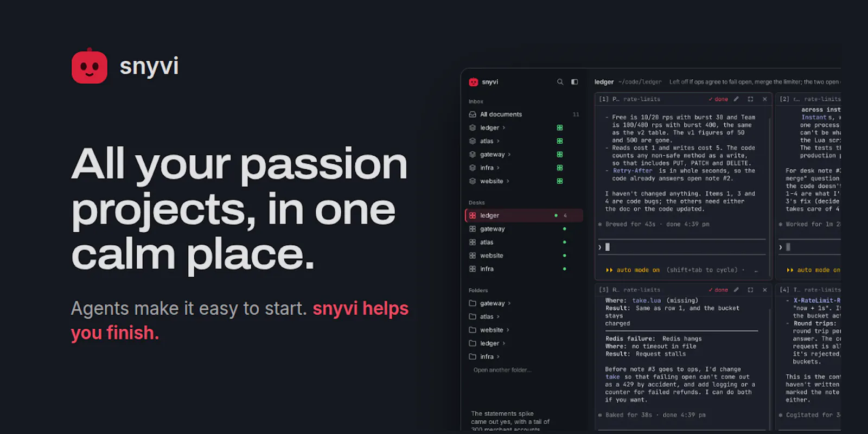This screenshot has height=434, width=868.
Task: Expand the ledger folder chevron under Folders
Action: pos(504,343)
